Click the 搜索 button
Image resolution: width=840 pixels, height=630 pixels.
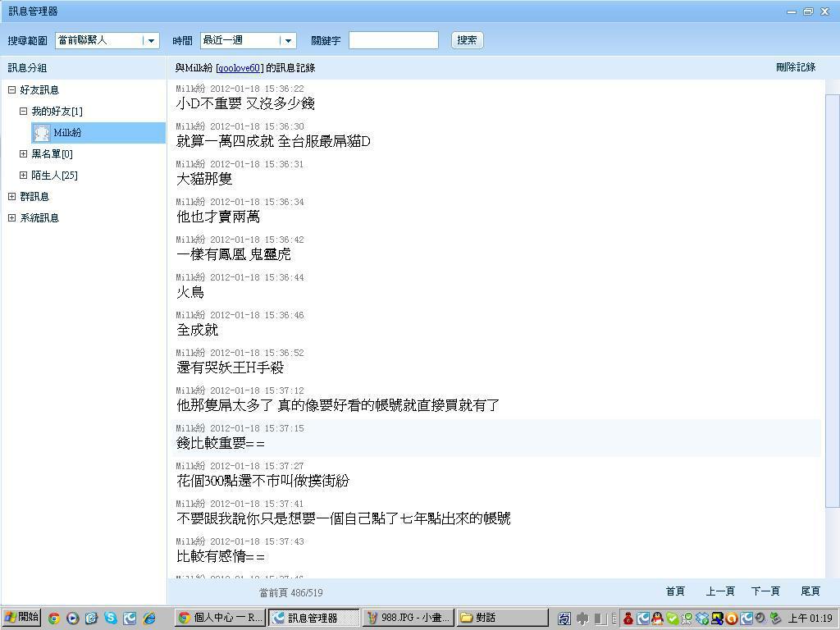tap(467, 40)
